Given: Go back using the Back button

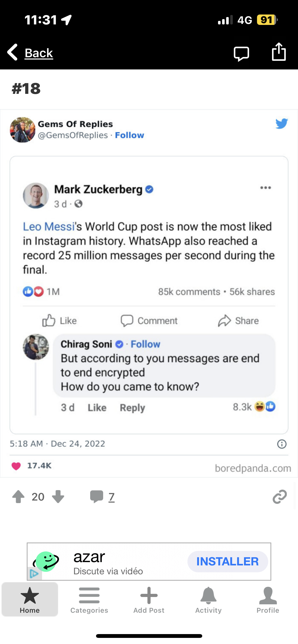Looking at the screenshot, I should 31,53.
